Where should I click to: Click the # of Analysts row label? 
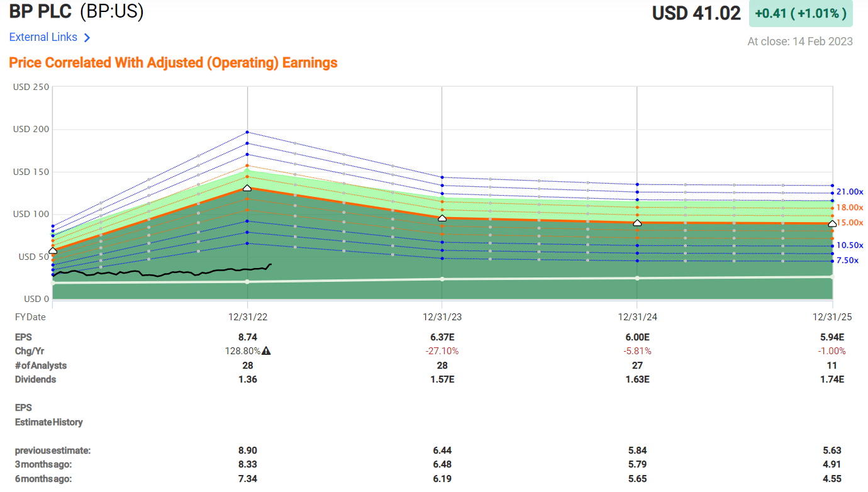tap(41, 366)
